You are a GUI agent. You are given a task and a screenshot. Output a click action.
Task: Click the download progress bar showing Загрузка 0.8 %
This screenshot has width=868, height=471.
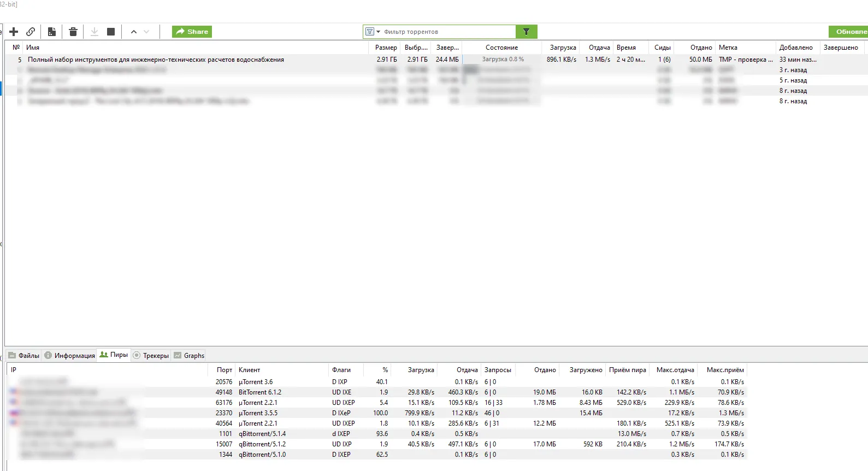(x=502, y=60)
